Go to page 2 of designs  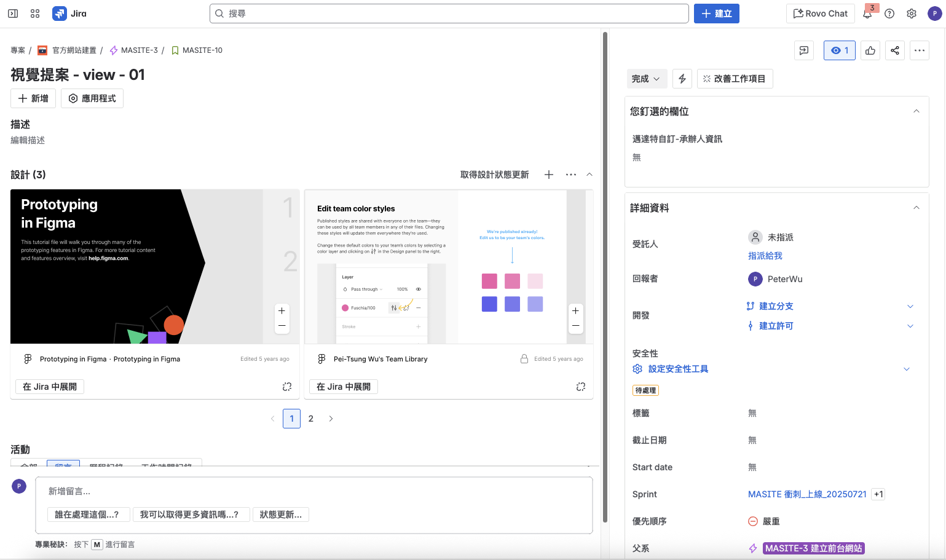click(x=311, y=419)
